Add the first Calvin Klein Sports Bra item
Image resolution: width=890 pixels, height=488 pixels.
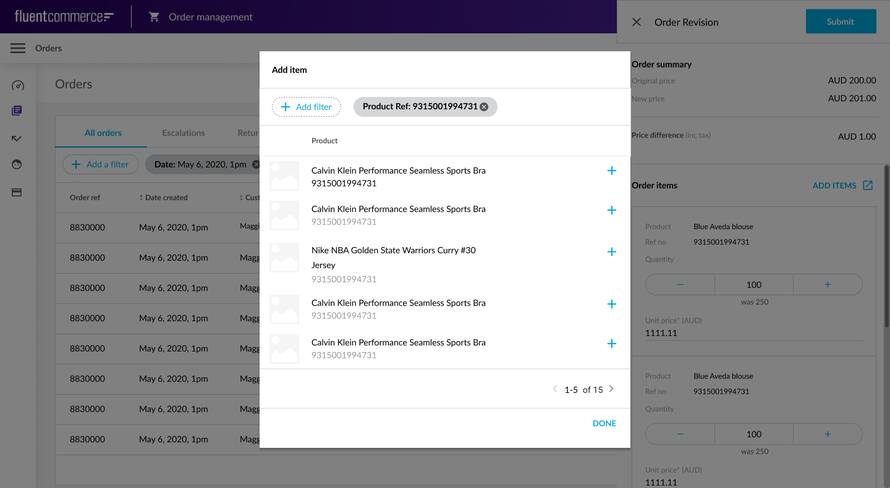[611, 171]
